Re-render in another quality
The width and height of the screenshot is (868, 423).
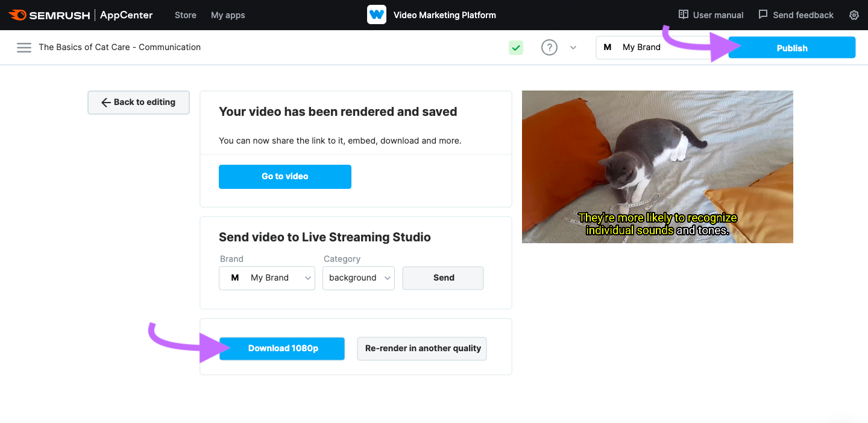click(422, 349)
